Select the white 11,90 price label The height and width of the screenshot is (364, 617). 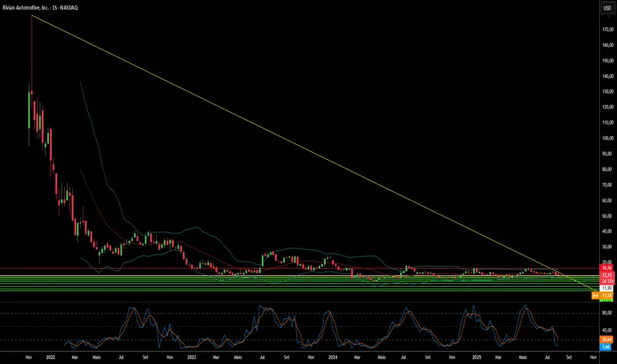click(x=606, y=289)
